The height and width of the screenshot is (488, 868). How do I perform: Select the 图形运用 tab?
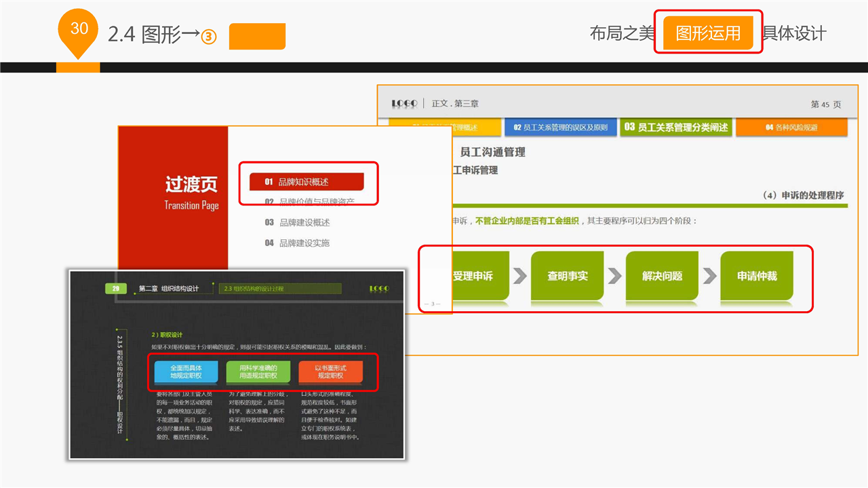[x=708, y=33]
